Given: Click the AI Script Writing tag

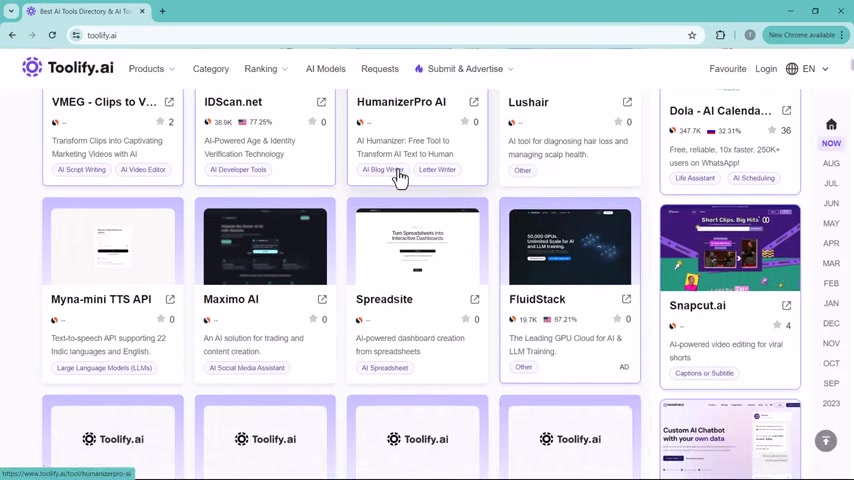Looking at the screenshot, I should point(82,170).
